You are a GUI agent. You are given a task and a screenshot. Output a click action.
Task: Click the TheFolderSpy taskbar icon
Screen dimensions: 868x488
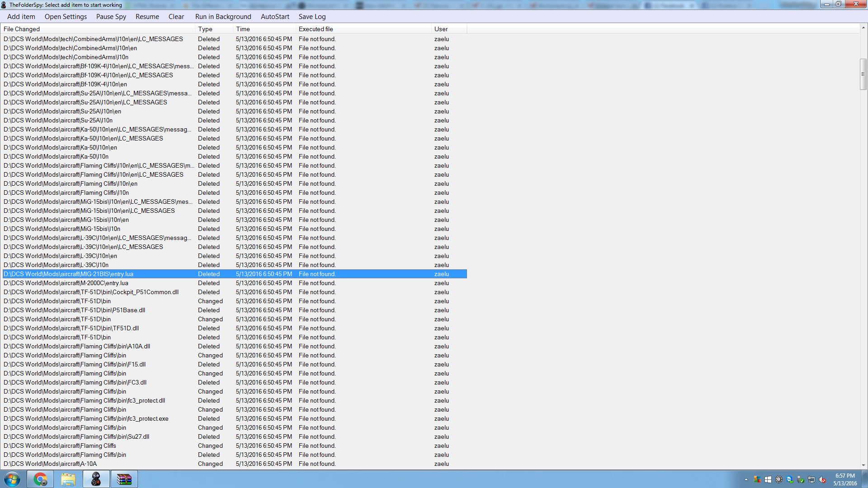pos(96,479)
